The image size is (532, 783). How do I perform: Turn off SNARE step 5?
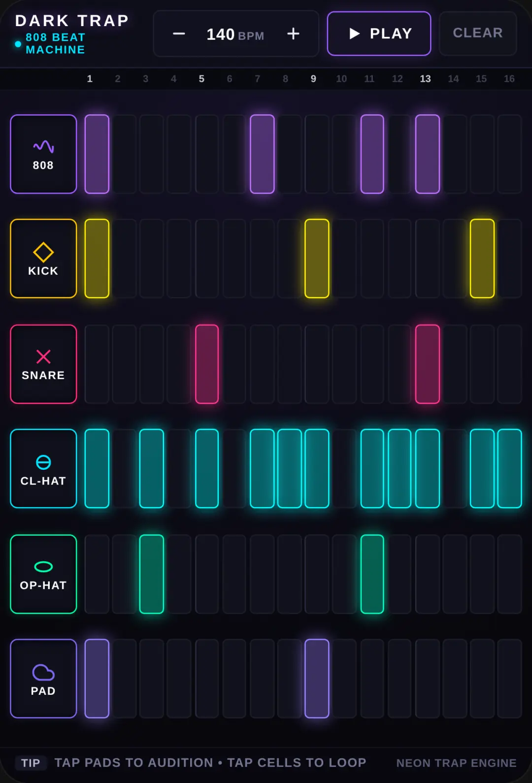(x=207, y=364)
